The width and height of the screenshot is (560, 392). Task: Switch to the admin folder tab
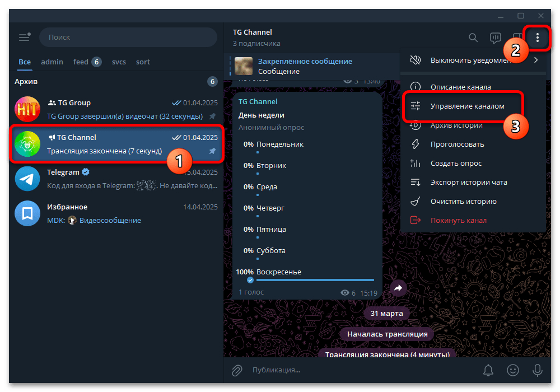pyautogui.click(x=52, y=62)
